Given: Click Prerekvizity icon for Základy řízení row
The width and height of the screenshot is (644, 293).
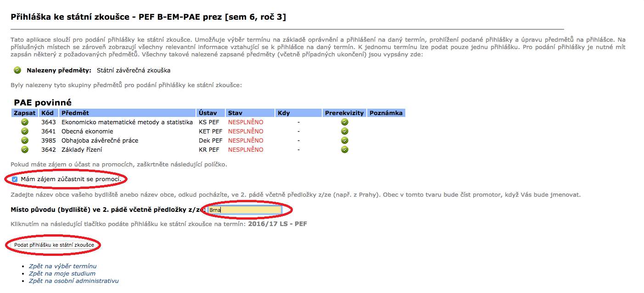Looking at the screenshot, I should (x=344, y=150).
